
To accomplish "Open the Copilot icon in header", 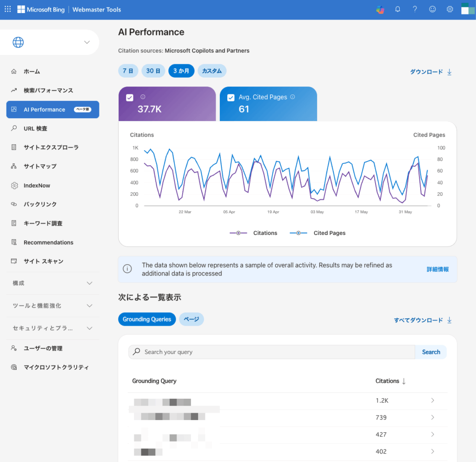I will click(380, 9).
